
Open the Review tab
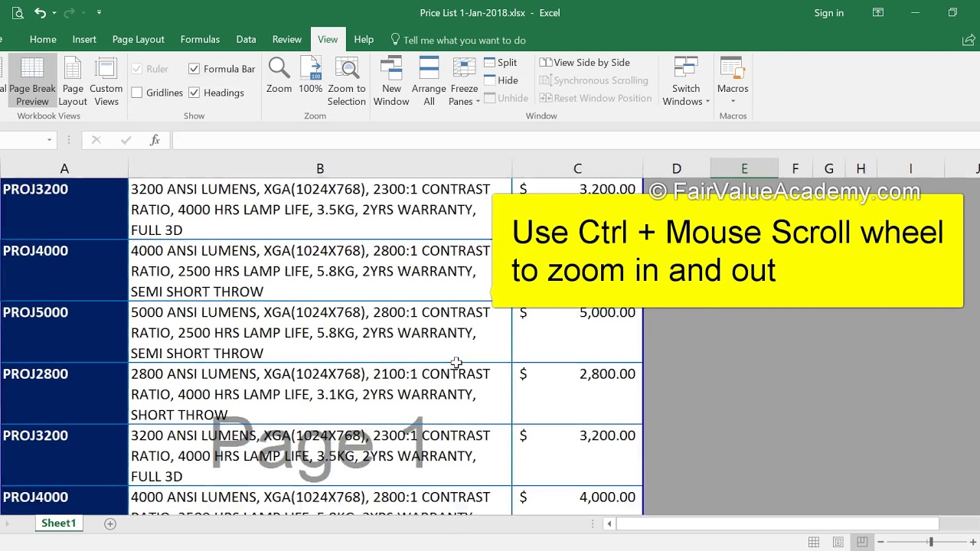pos(286,40)
